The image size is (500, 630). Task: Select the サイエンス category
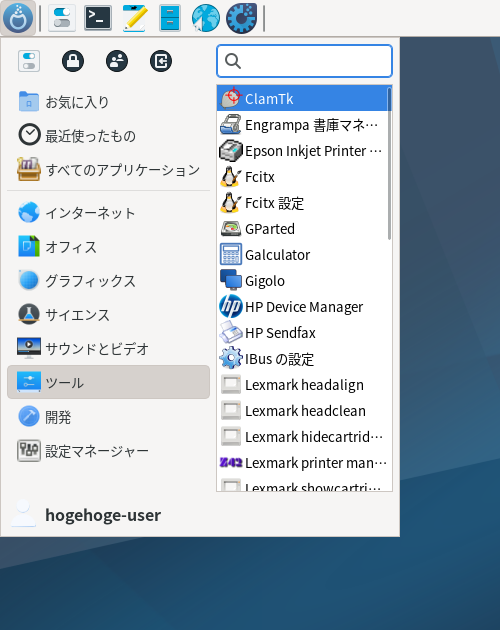click(109, 314)
